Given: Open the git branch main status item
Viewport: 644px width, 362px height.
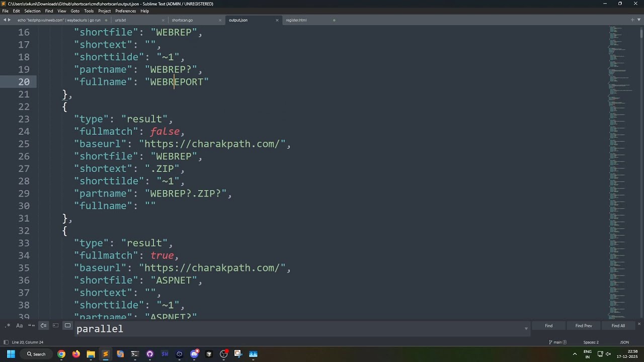Looking at the screenshot, I should point(557,342).
